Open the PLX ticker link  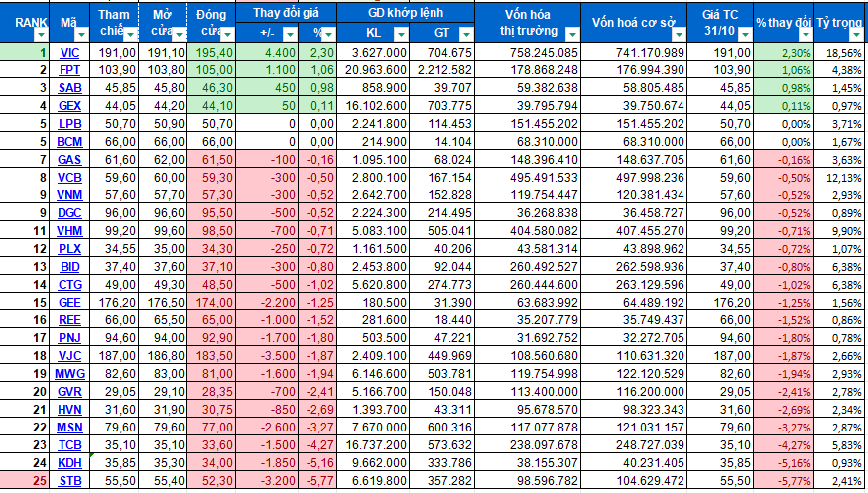coord(69,249)
